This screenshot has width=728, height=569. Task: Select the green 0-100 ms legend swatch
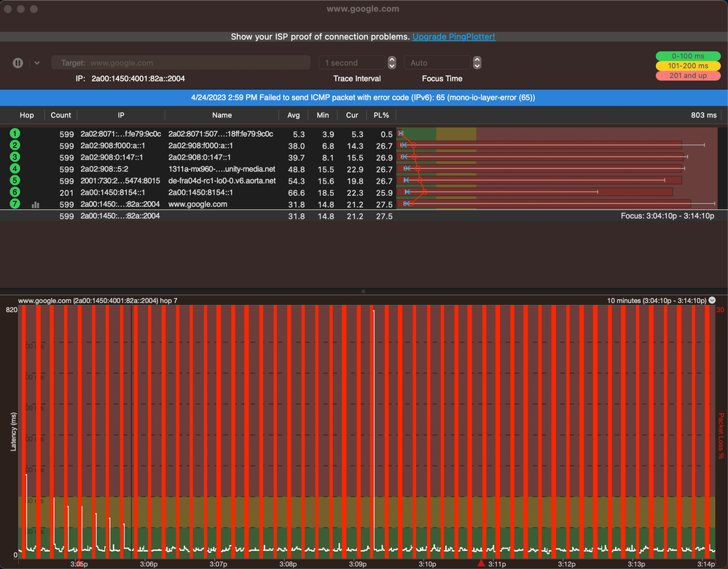(x=687, y=56)
